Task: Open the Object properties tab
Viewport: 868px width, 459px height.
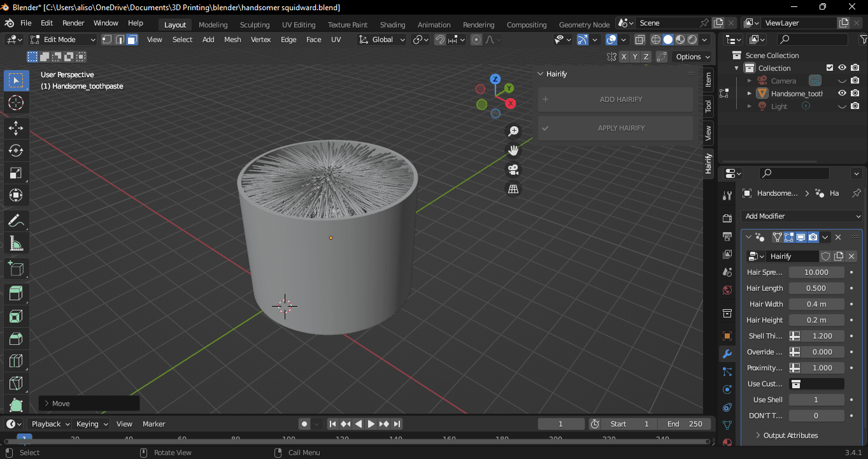Action: [727, 335]
